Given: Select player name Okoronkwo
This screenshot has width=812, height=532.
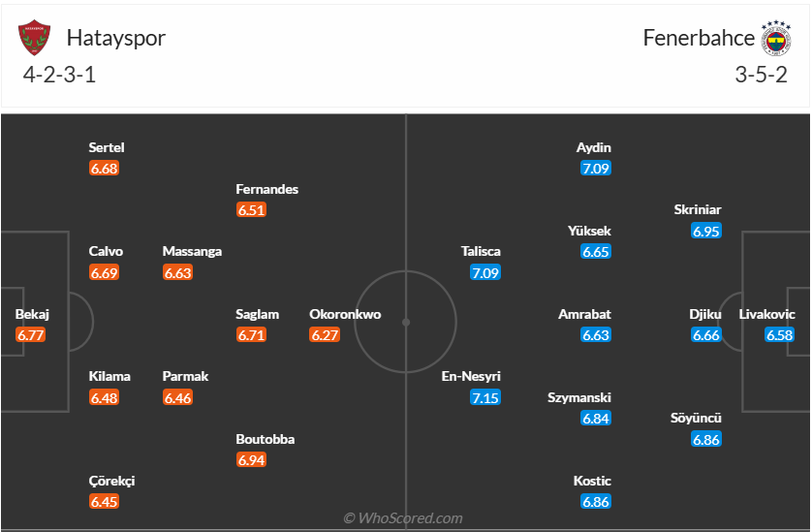Looking at the screenshot, I should point(345,314).
